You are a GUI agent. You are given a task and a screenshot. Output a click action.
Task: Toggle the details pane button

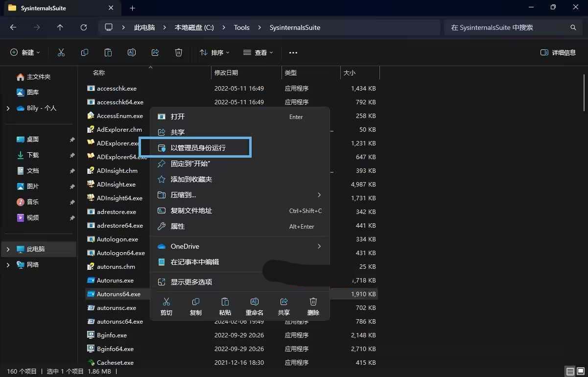558,52
